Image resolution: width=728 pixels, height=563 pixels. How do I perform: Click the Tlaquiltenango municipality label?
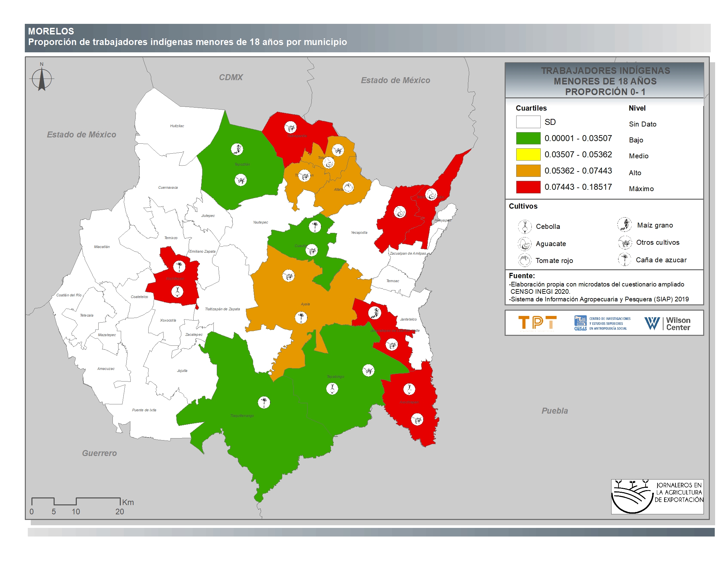point(242,416)
